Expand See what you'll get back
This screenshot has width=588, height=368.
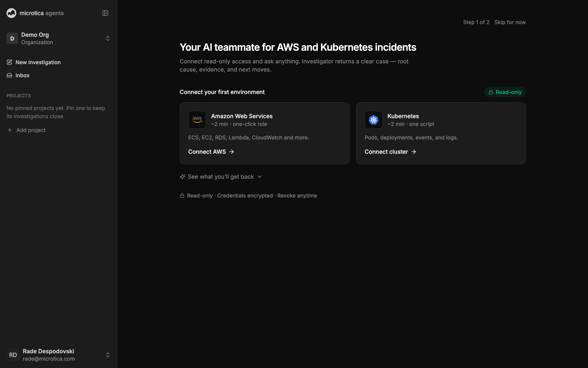(x=221, y=177)
